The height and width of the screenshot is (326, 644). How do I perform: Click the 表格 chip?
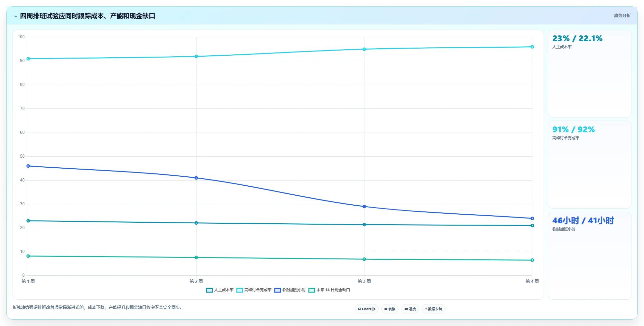tap(390, 309)
